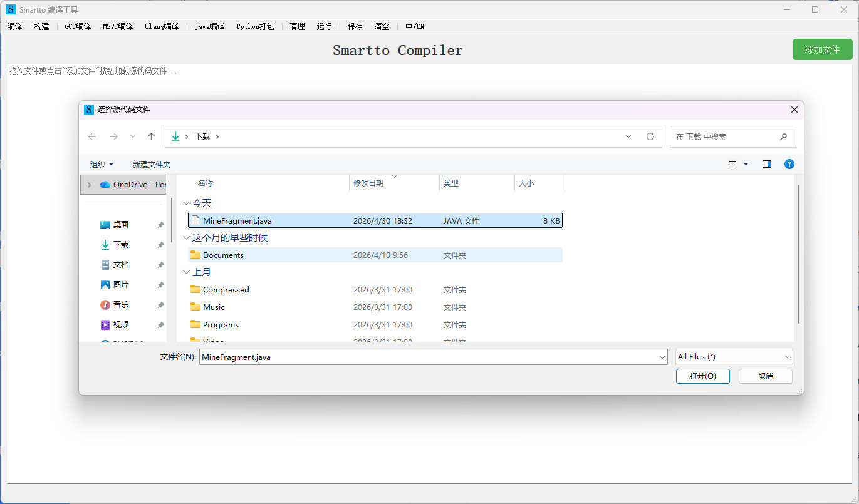Screen dimensions: 859x504
Task: Select the Compressed folder
Action: tap(375, 290)
